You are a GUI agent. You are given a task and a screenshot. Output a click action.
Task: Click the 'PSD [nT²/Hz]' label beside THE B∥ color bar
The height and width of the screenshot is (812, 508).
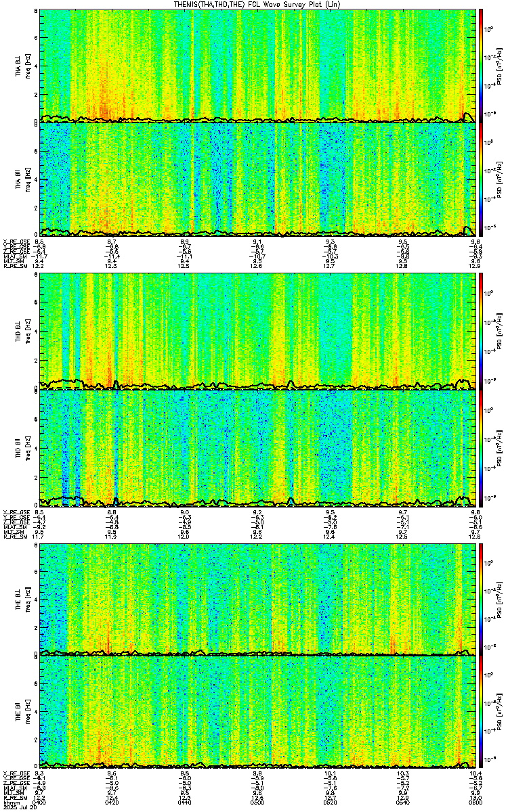tap(499, 711)
